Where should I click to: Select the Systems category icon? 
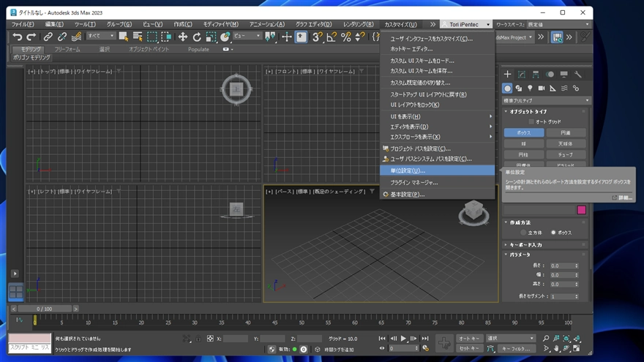click(576, 88)
